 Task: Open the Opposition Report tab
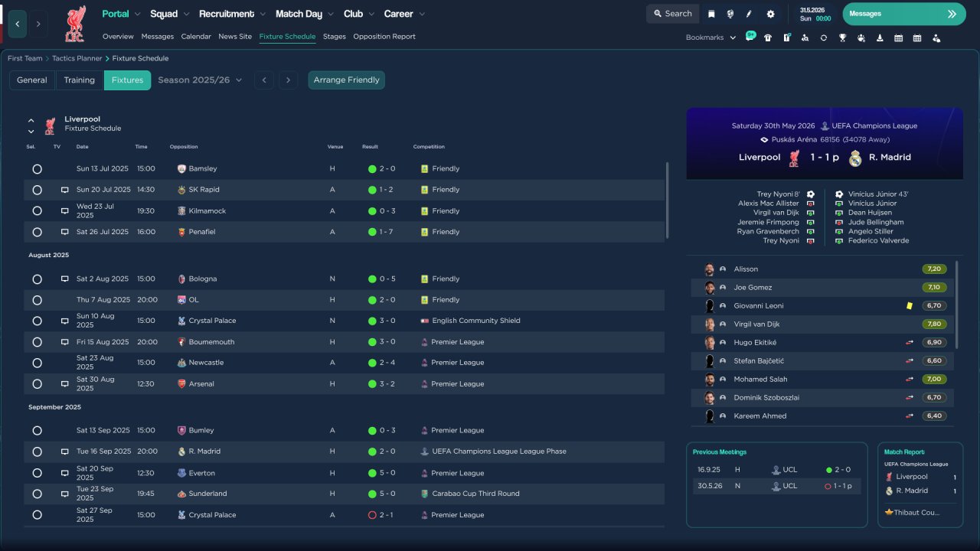click(x=384, y=36)
